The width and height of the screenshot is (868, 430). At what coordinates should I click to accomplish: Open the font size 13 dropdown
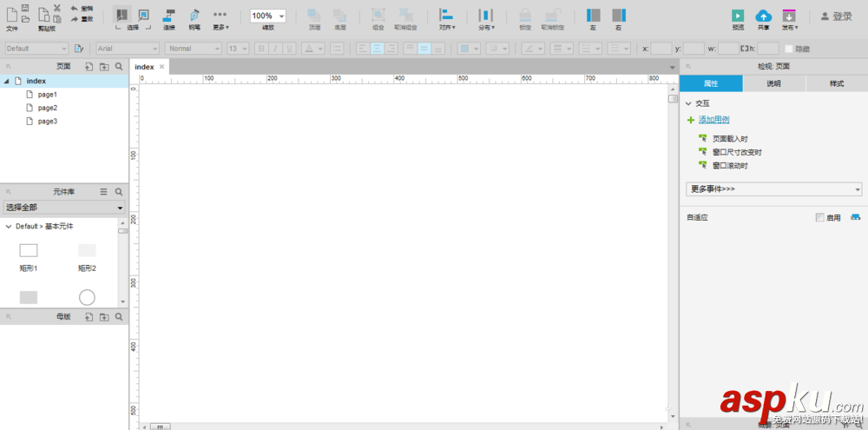coord(238,49)
